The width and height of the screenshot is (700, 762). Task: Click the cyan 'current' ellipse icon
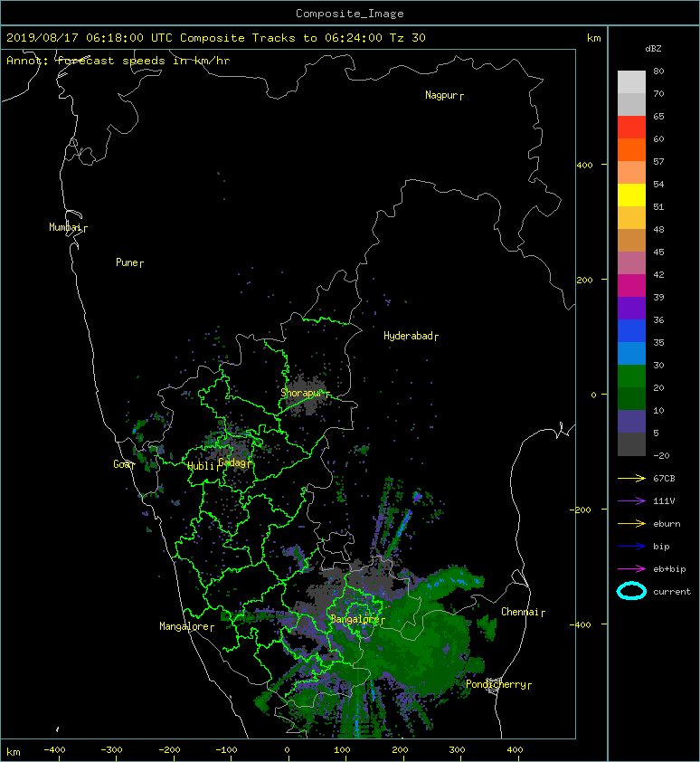631,591
